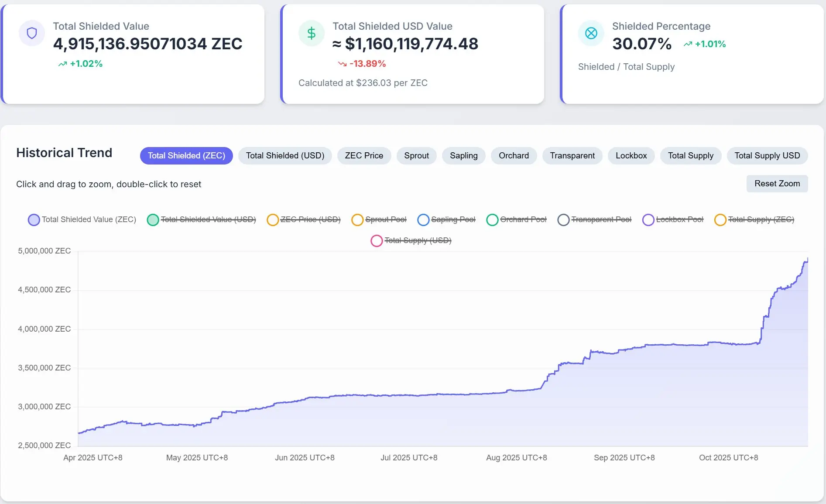Click the May 2025 UTC+8 axis label
Viewport: 826px width, 504px height.
point(197,458)
